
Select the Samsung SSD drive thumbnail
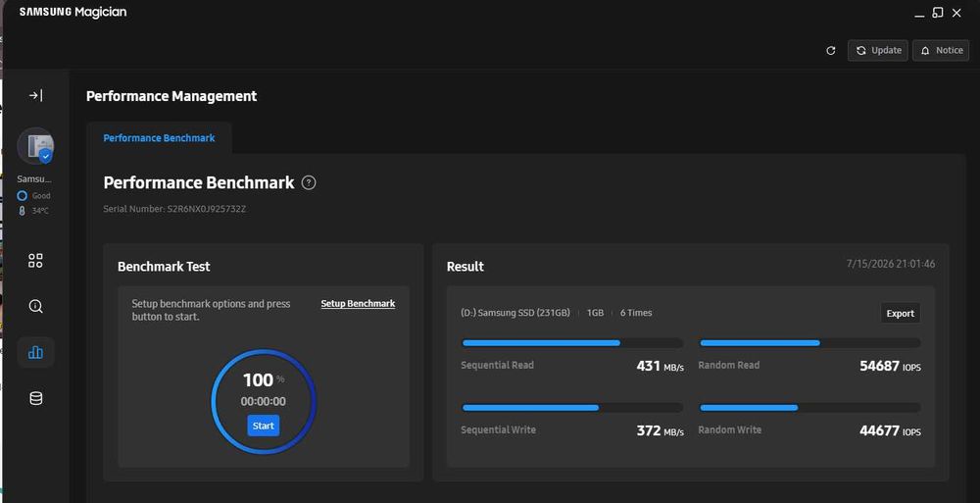coord(35,146)
